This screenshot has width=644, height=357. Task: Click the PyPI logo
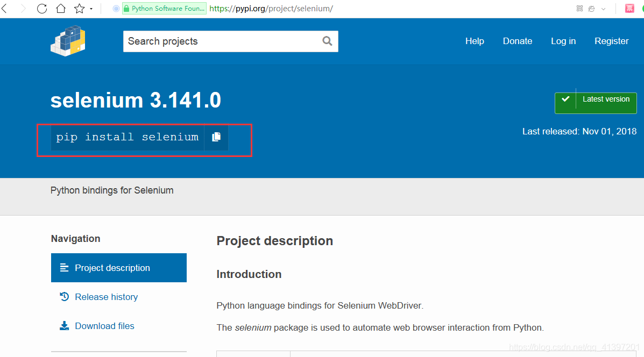pyautogui.click(x=68, y=41)
